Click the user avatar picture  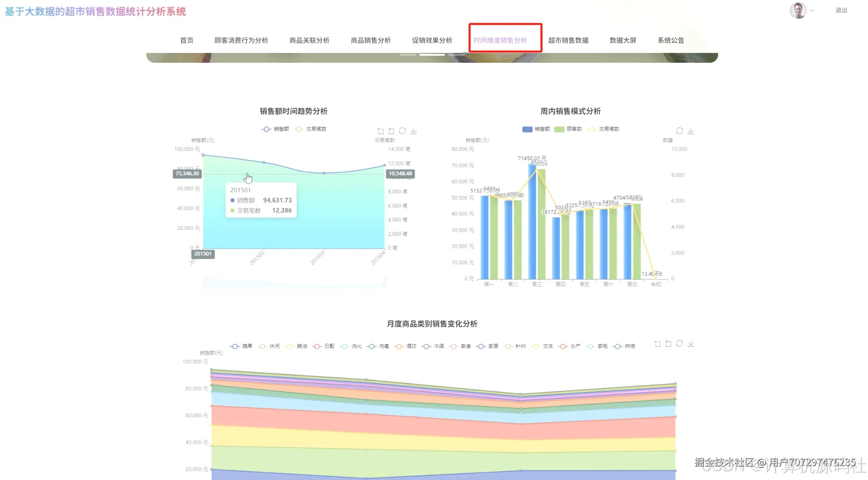pos(798,10)
